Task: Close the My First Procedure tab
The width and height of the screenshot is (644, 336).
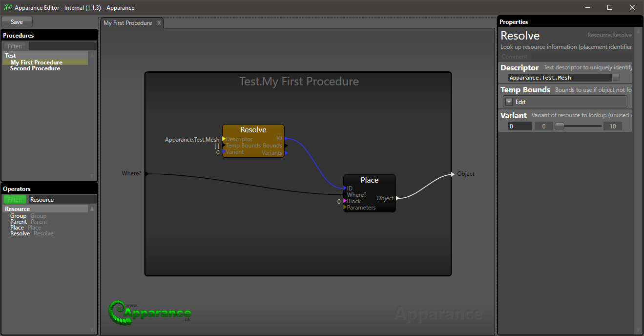Action: tap(159, 23)
